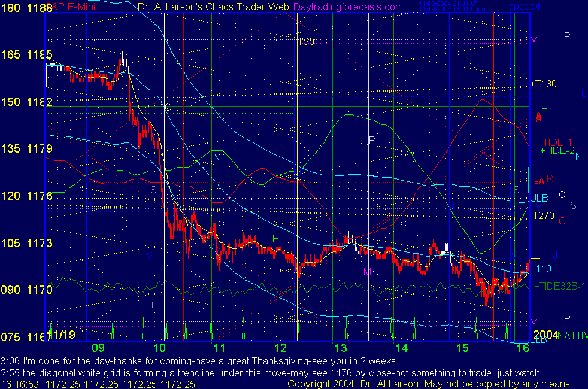Click the +T180 line label
This screenshot has height=389, width=588.
pyautogui.click(x=544, y=84)
